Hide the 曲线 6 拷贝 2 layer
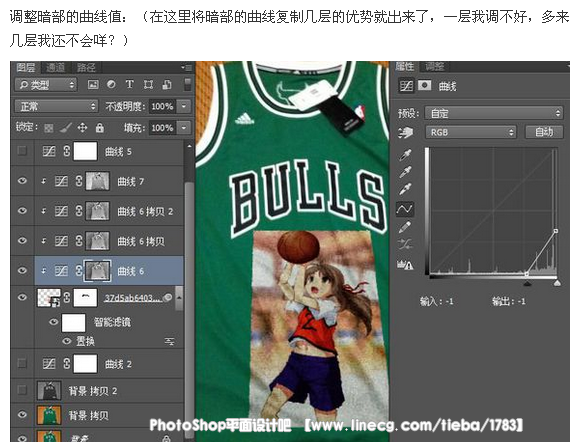 tap(22, 211)
